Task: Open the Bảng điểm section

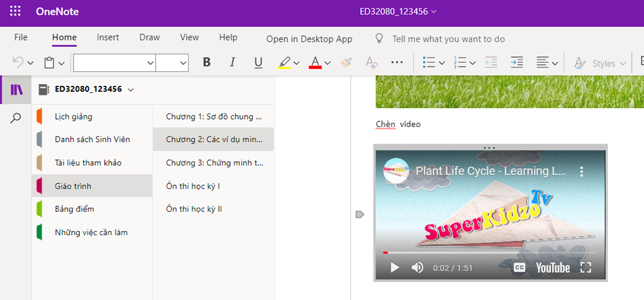Action: (72, 209)
